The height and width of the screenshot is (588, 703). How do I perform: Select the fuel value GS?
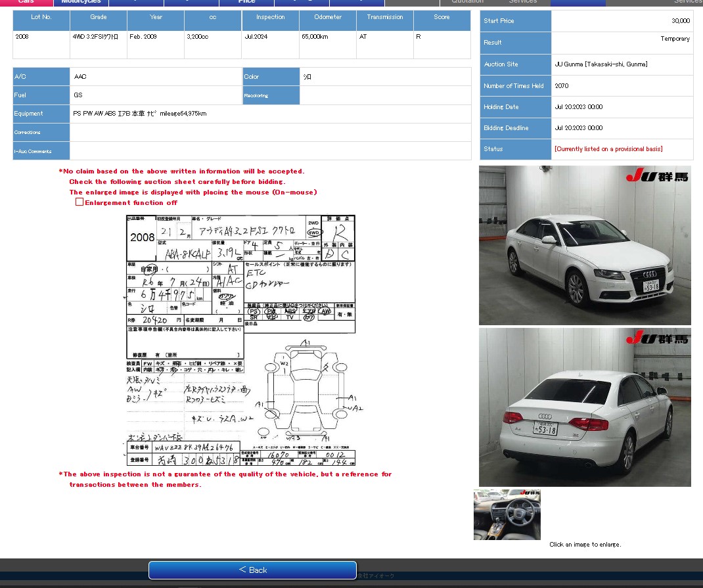[x=78, y=95]
